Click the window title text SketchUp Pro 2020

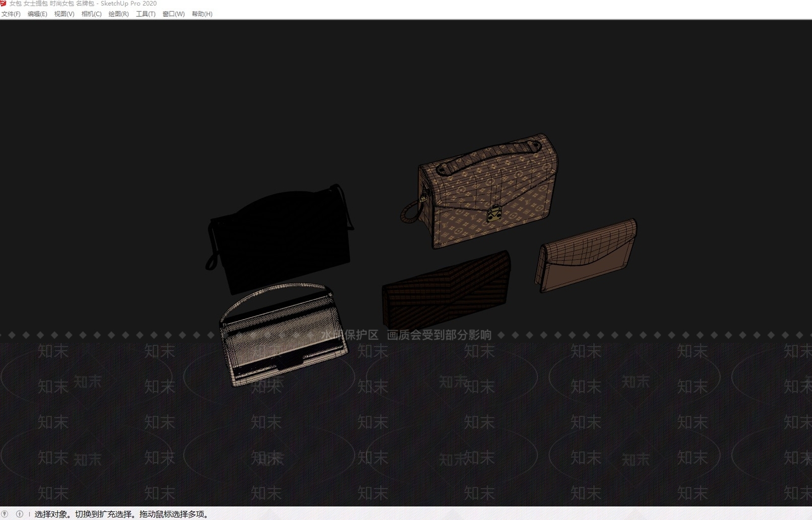coord(128,4)
